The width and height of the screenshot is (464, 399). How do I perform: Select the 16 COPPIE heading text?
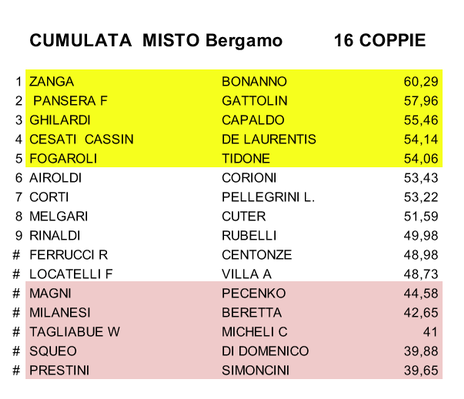click(380, 40)
